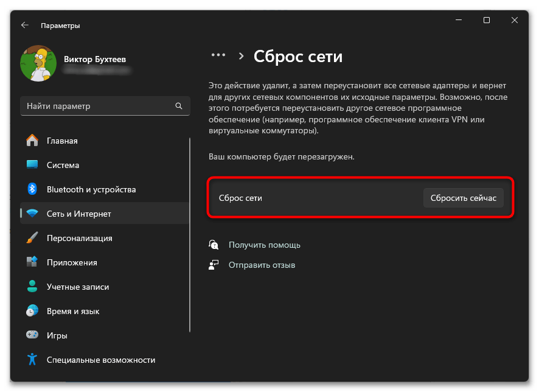Open the Homer Simpson profile avatar
539x392 pixels.
pyautogui.click(x=38, y=63)
